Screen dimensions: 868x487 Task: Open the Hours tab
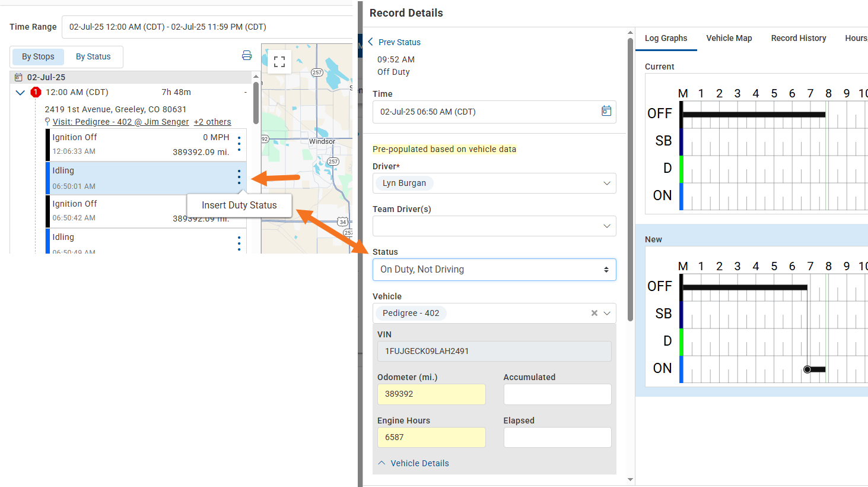point(856,38)
